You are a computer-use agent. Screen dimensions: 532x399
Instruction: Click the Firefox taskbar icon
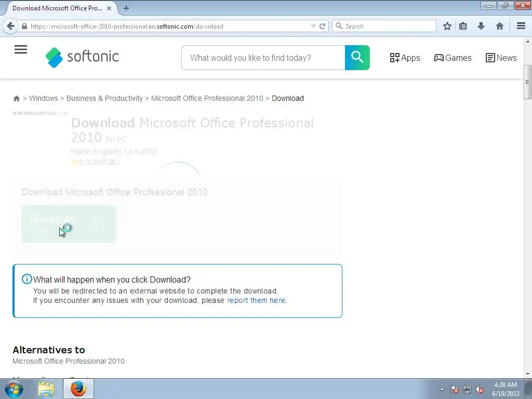click(x=78, y=389)
